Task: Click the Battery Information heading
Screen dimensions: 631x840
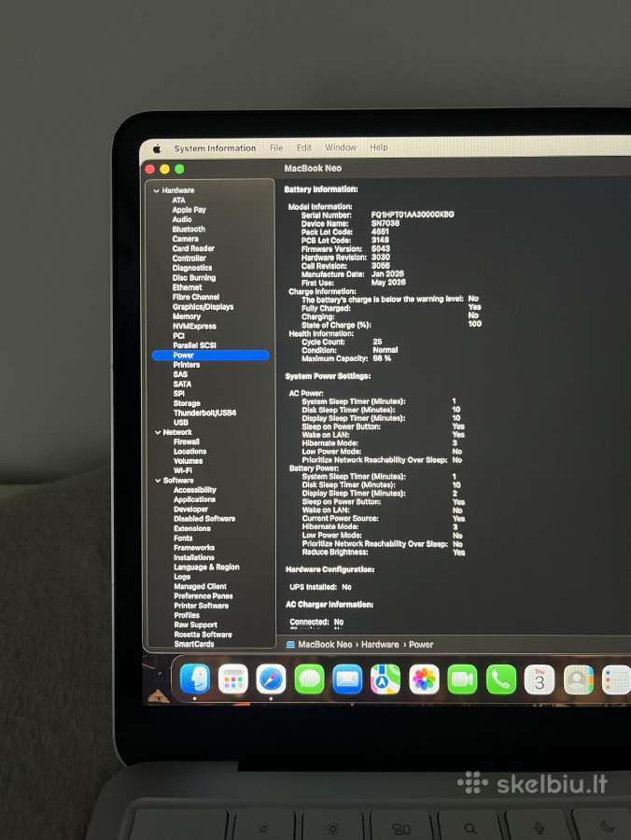Action: (x=321, y=189)
